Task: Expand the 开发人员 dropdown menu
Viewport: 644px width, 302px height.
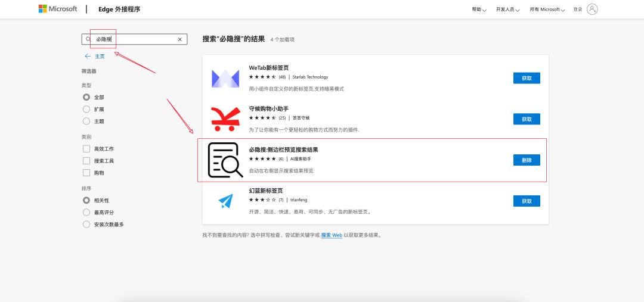Action: tap(507, 10)
